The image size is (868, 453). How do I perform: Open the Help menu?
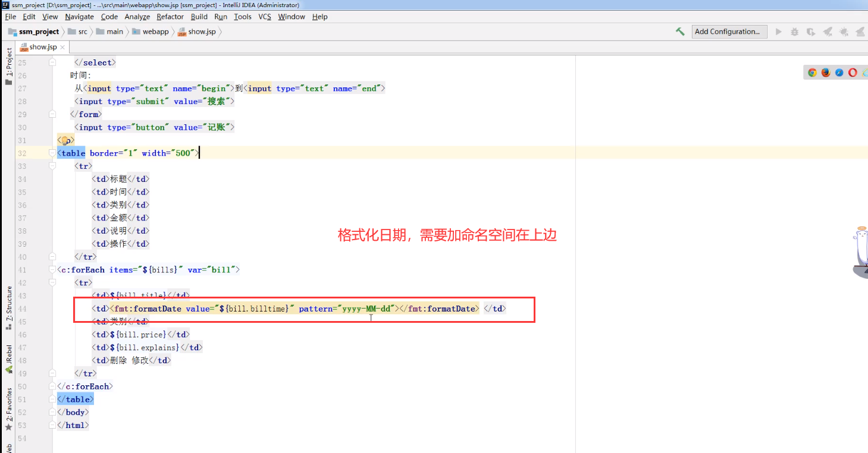click(x=319, y=17)
